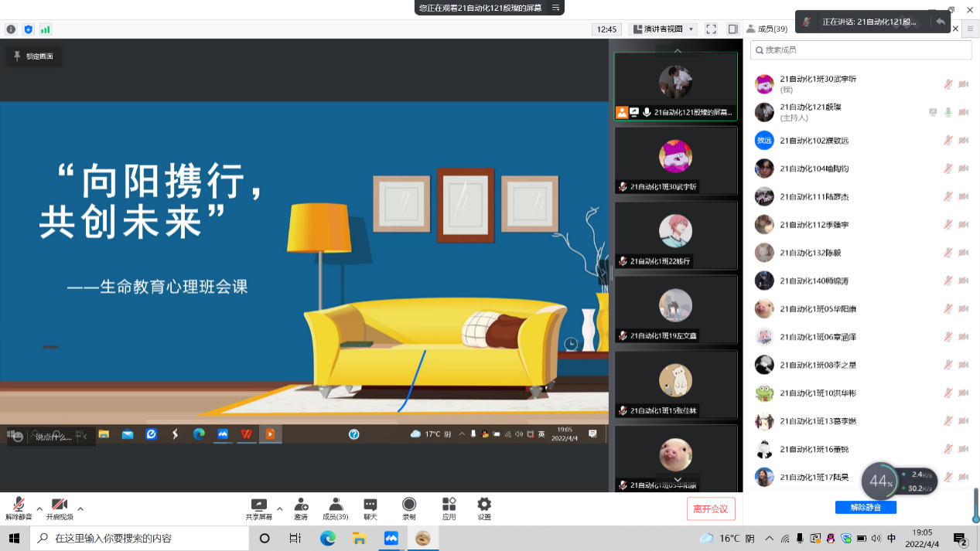
Task: Click camera-off icon for 21自动化112季臻宇
Action: click(x=964, y=225)
